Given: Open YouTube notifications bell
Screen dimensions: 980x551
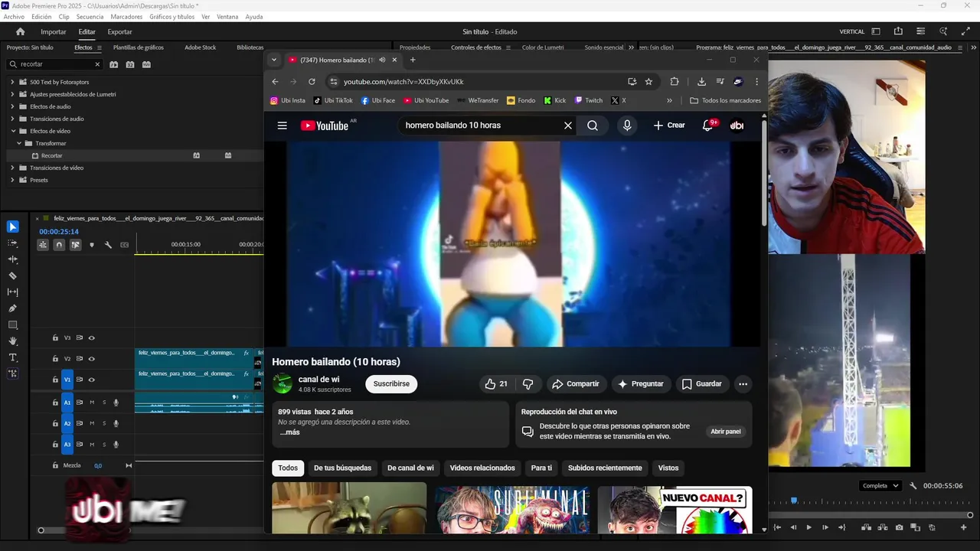Looking at the screenshot, I should (708, 126).
